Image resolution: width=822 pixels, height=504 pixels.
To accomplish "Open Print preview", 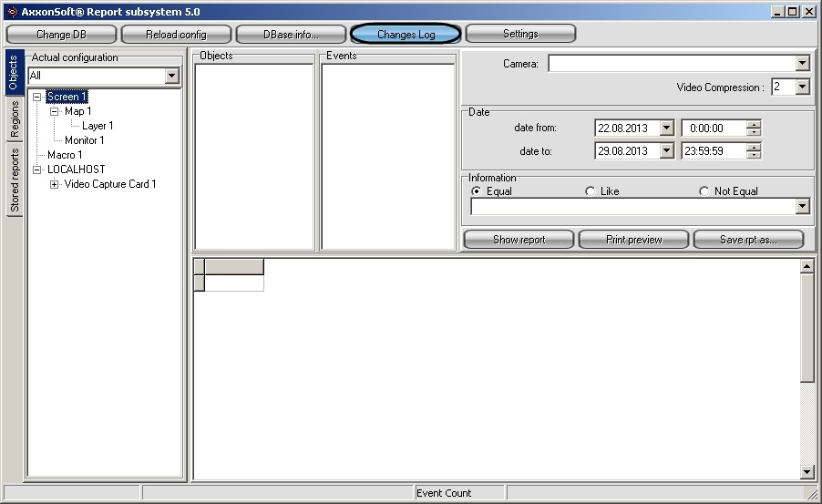I will pos(633,240).
